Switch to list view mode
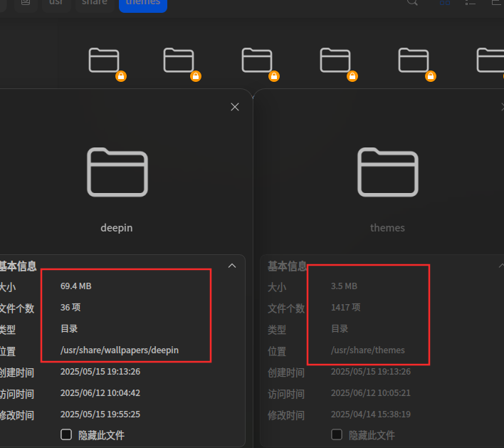Screen dimensions: 504x448 coord(471,3)
